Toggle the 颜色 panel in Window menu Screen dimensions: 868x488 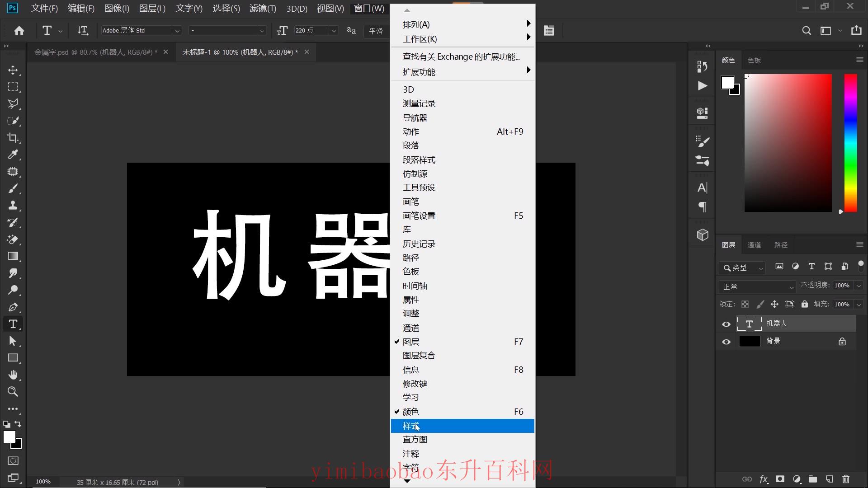[x=462, y=412]
